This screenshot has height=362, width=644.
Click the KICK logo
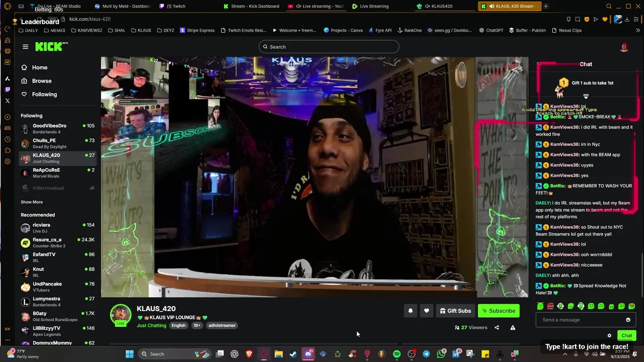(x=50, y=47)
